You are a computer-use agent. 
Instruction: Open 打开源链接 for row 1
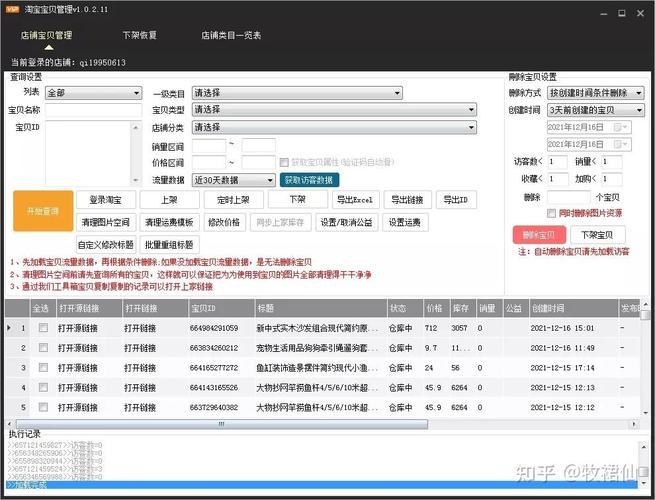(78, 328)
